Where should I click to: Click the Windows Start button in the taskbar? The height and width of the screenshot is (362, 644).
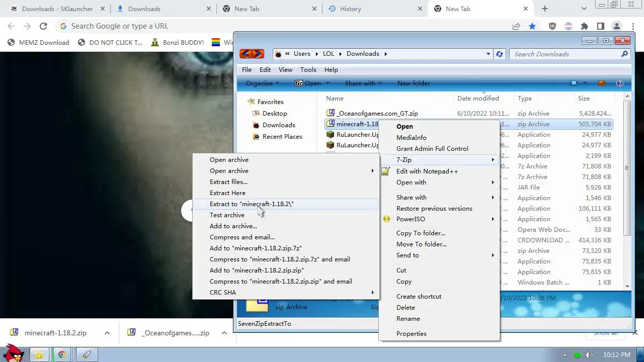14,354
